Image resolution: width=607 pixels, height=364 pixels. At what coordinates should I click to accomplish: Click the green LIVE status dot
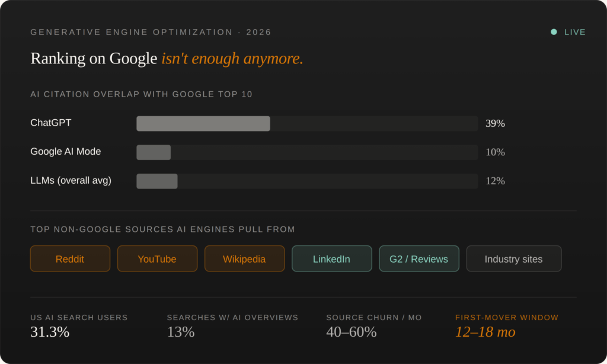click(x=554, y=32)
